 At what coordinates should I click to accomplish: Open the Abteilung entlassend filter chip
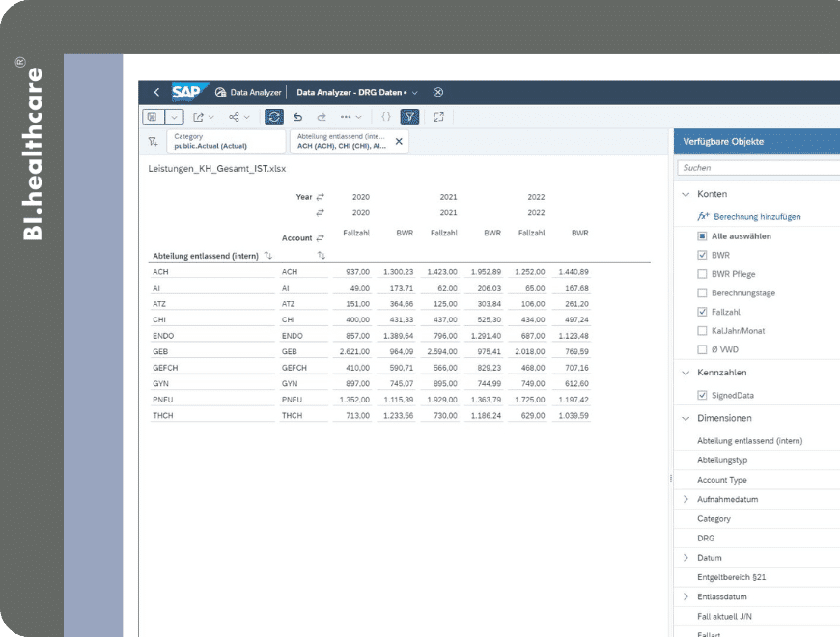point(342,141)
